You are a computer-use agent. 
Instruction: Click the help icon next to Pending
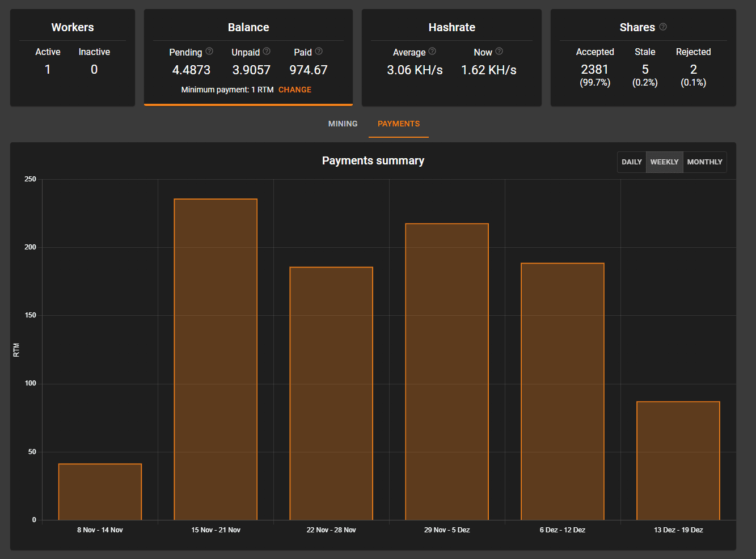209,51
